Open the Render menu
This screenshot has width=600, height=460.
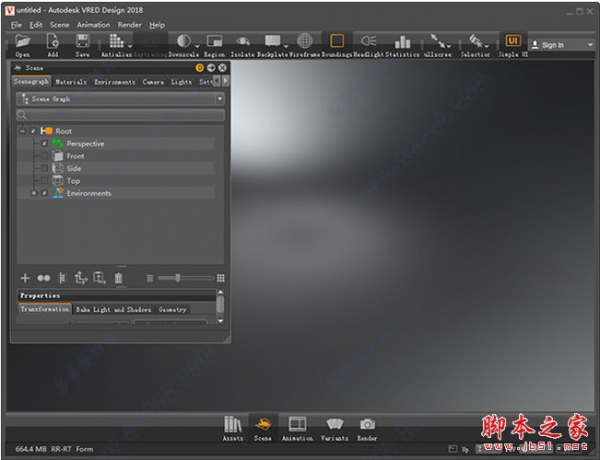coord(129,25)
